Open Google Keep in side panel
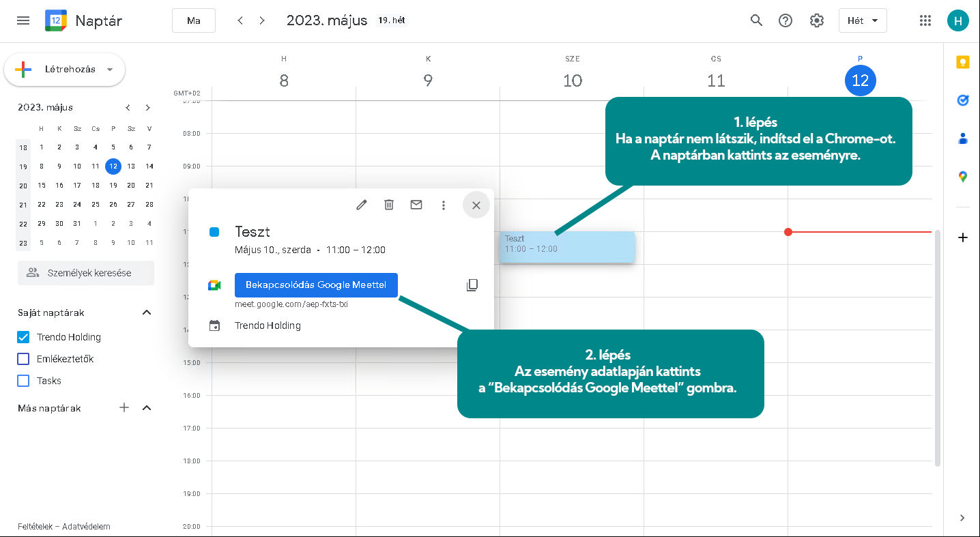The height and width of the screenshot is (537, 980). click(x=962, y=63)
